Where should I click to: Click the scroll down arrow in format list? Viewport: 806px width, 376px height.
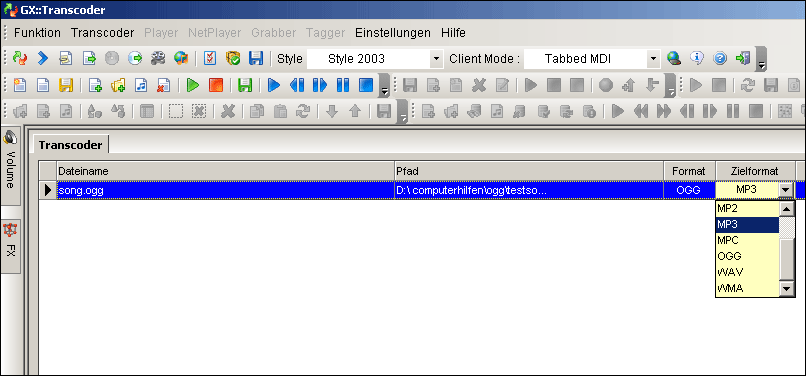coord(786,289)
